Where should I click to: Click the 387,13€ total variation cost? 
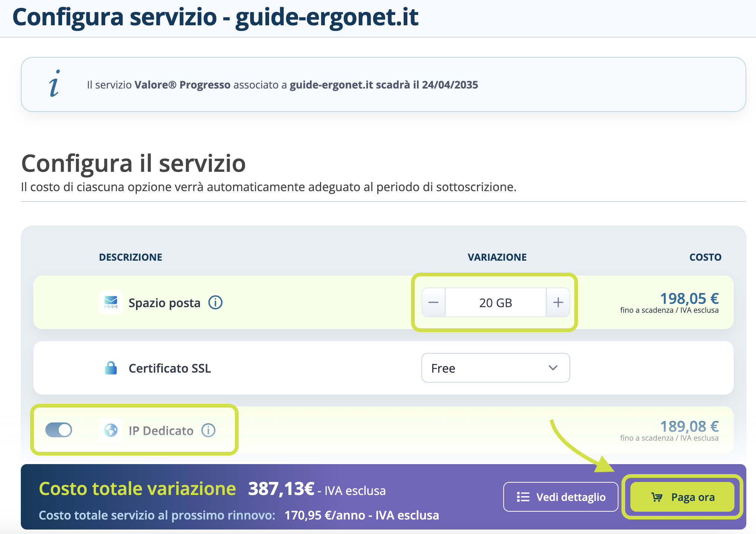pos(281,489)
